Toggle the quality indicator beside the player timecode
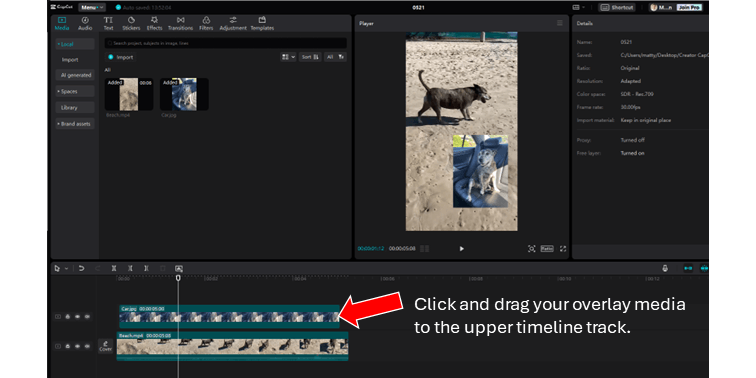The width and height of the screenshot is (756, 378). tap(424, 249)
